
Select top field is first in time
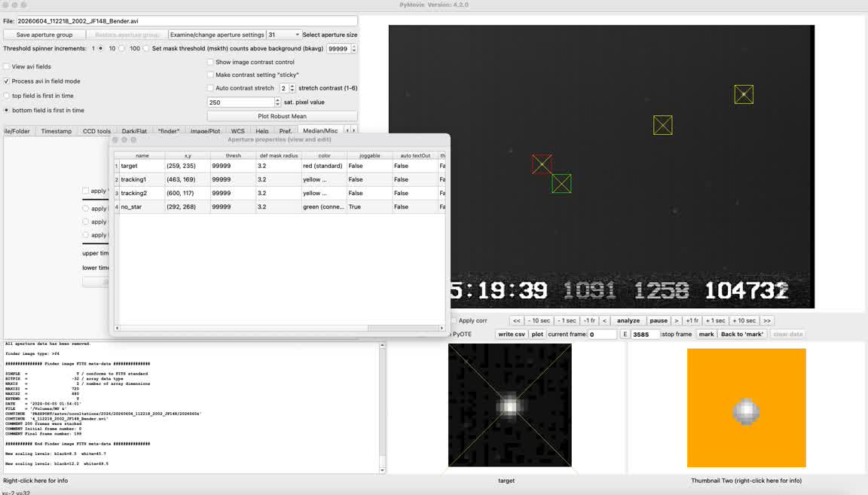[x=7, y=96]
